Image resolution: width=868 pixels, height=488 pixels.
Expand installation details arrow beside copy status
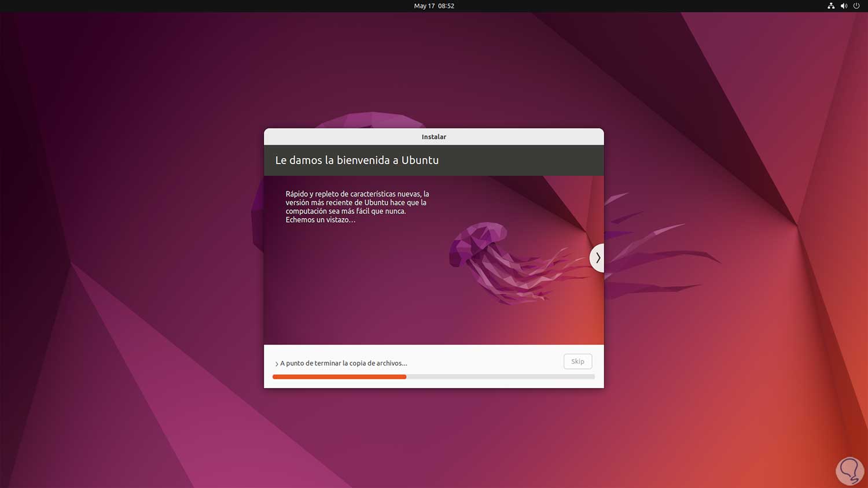pyautogui.click(x=277, y=364)
